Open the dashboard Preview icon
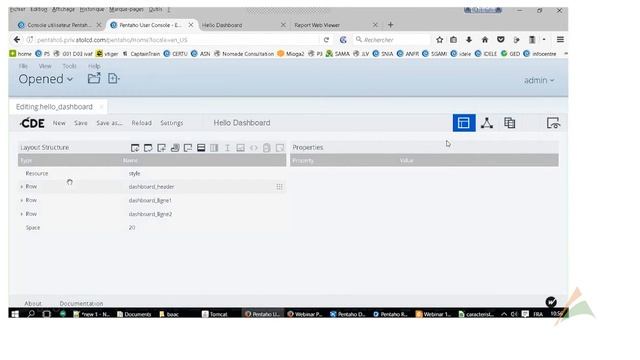This screenshot has width=640, height=360. coord(553,123)
